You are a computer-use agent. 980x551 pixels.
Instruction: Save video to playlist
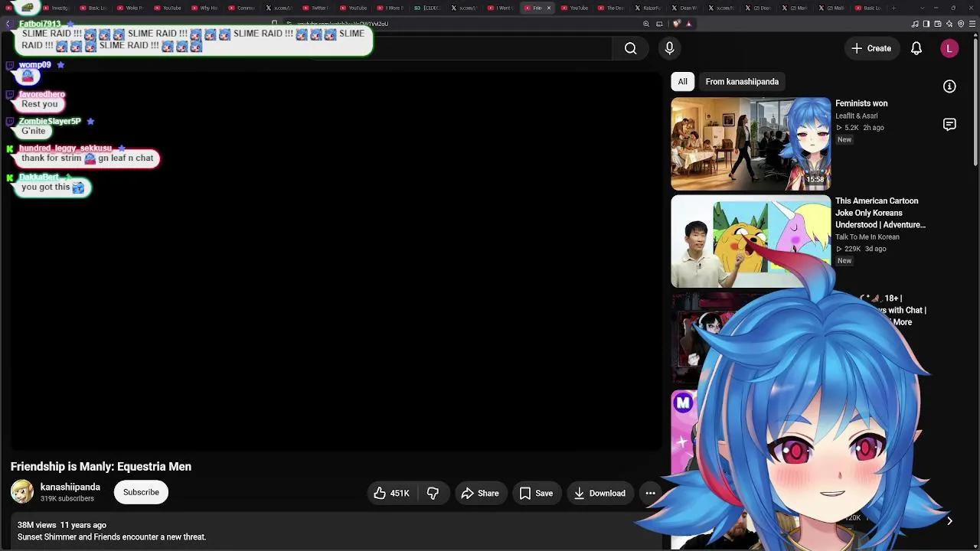click(x=536, y=494)
